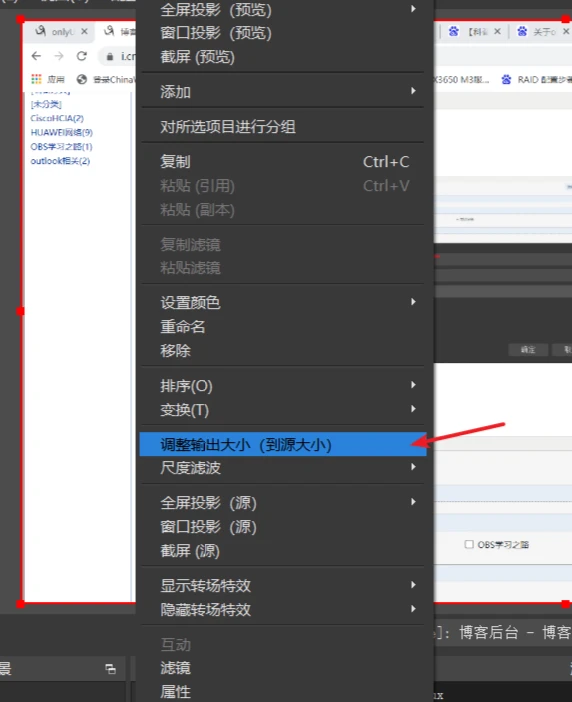Open the OBS学习之路(1) category link

click(61, 147)
